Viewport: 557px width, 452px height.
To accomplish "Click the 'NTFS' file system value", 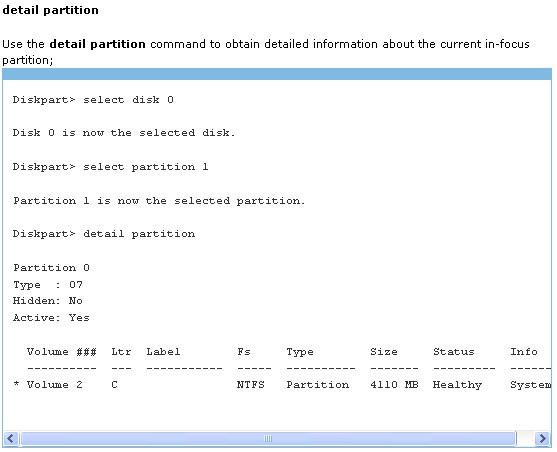I will (x=251, y=385).
